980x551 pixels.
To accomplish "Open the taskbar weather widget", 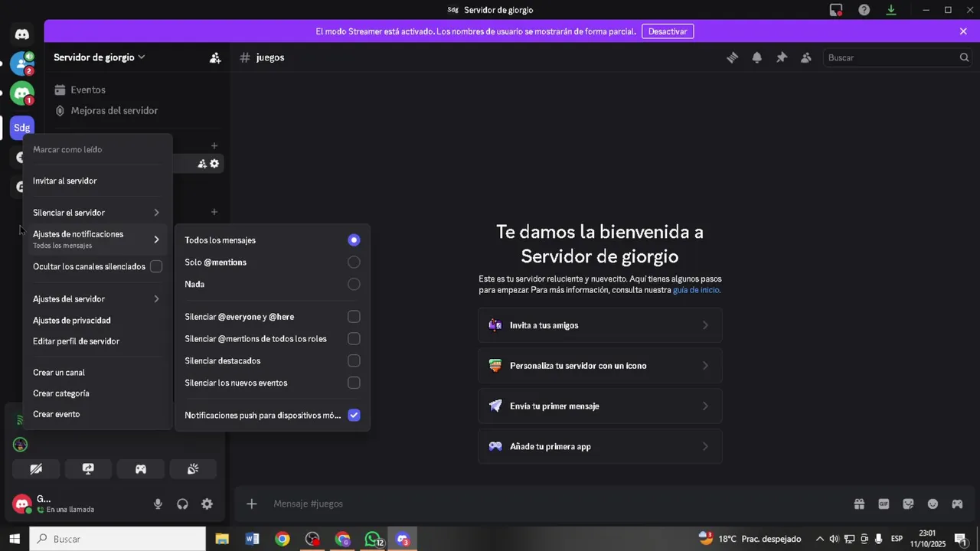I will (x=750, y=539).
